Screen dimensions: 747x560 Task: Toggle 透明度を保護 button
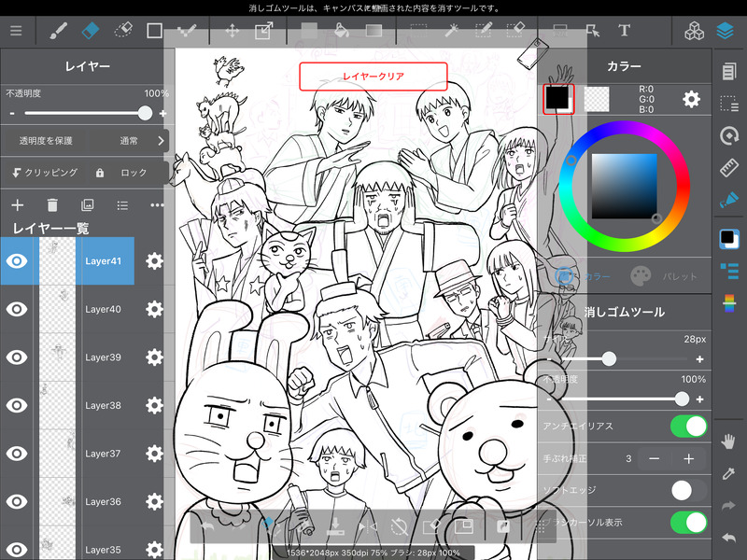(46, 141)
